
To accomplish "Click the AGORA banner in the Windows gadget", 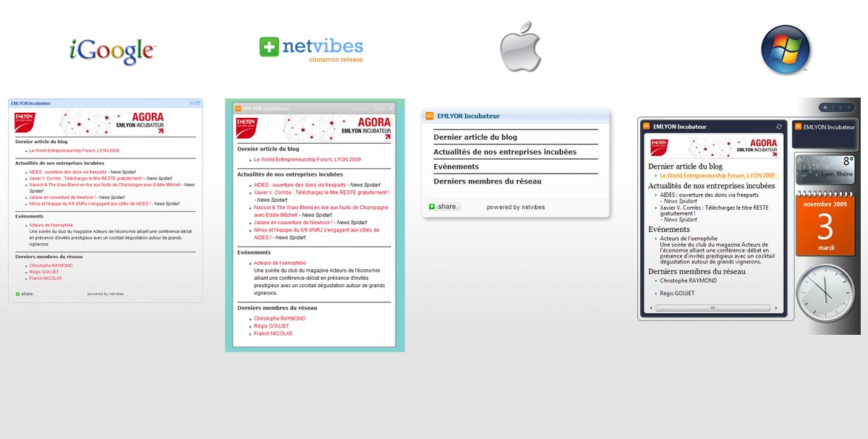I will click(x=733, y=147).
